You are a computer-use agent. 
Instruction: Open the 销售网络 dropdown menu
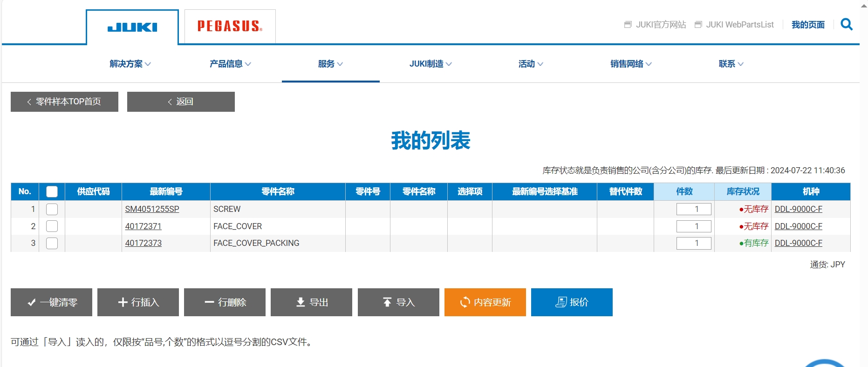point(631,64)
